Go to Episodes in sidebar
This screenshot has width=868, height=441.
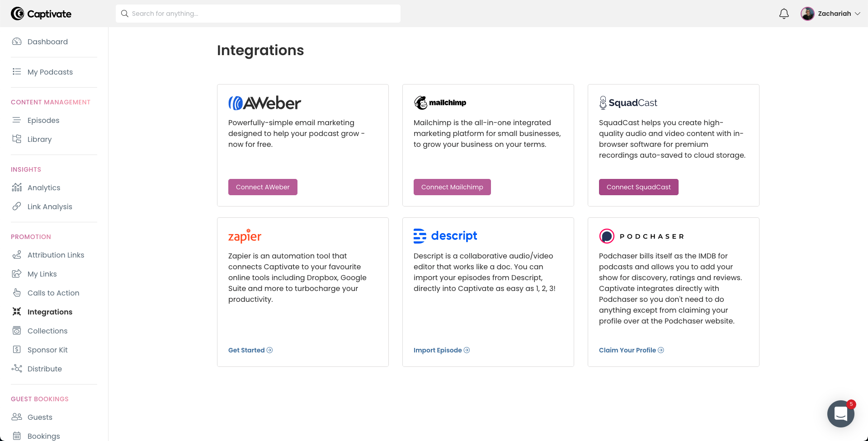click(x=43, y=120)
